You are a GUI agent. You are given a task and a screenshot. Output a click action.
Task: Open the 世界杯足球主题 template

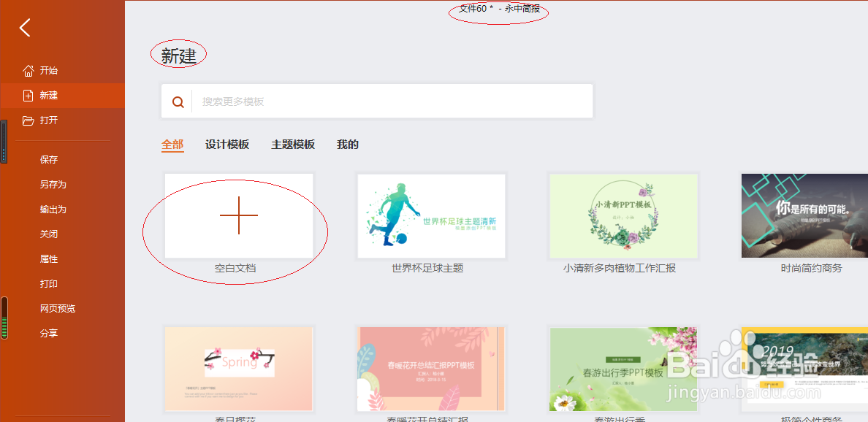pos(431,215)
